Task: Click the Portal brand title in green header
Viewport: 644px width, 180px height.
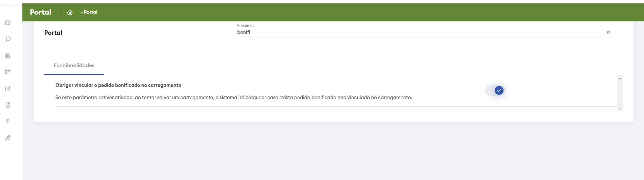Action: [41, 12]
